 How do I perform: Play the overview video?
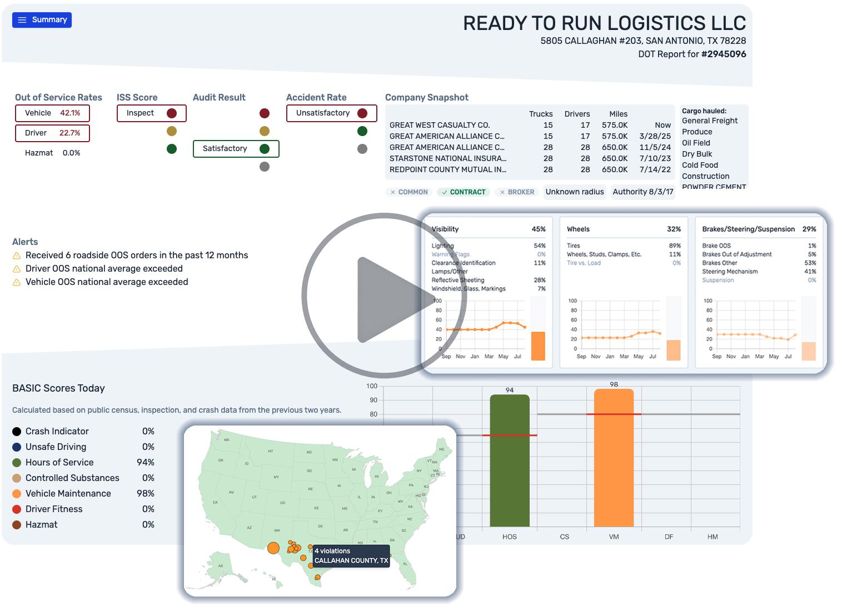(x=384, y=296)
